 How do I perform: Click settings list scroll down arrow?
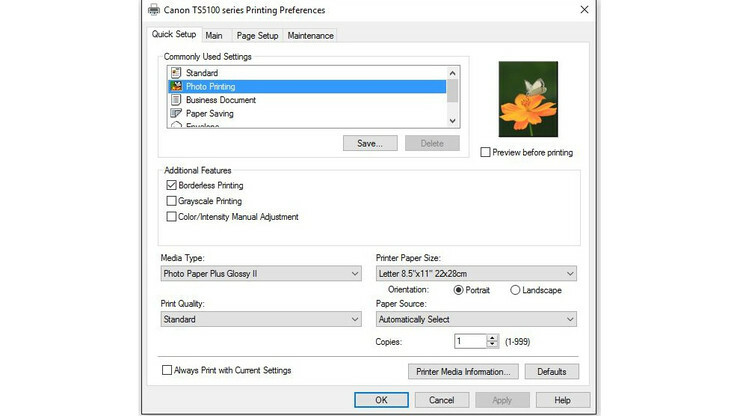[453, 121]
